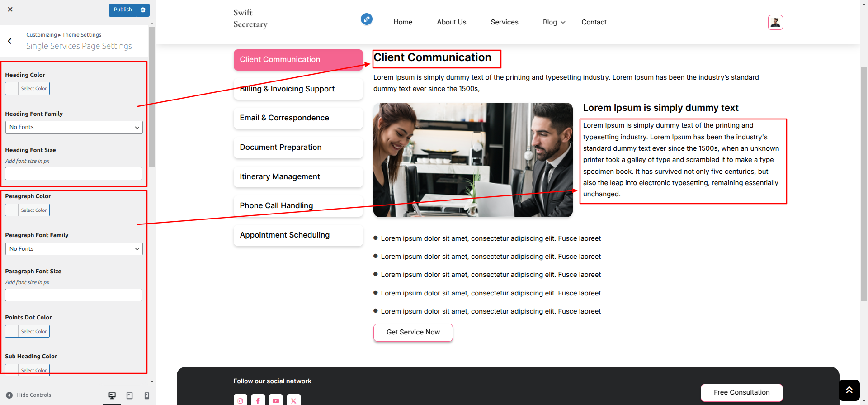Expand the Heading Font Family dropdown
868x405 pixels.
74,127
